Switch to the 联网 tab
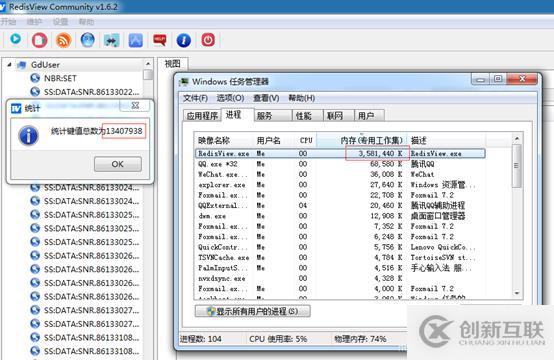The height and width of the screenshot is (360, 554). (338, 116)
